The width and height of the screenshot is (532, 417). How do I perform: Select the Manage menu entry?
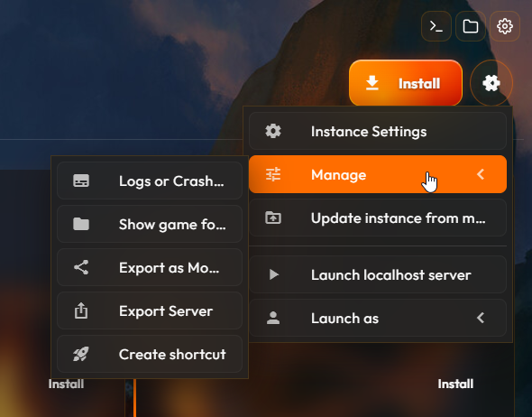click(378, 174)
